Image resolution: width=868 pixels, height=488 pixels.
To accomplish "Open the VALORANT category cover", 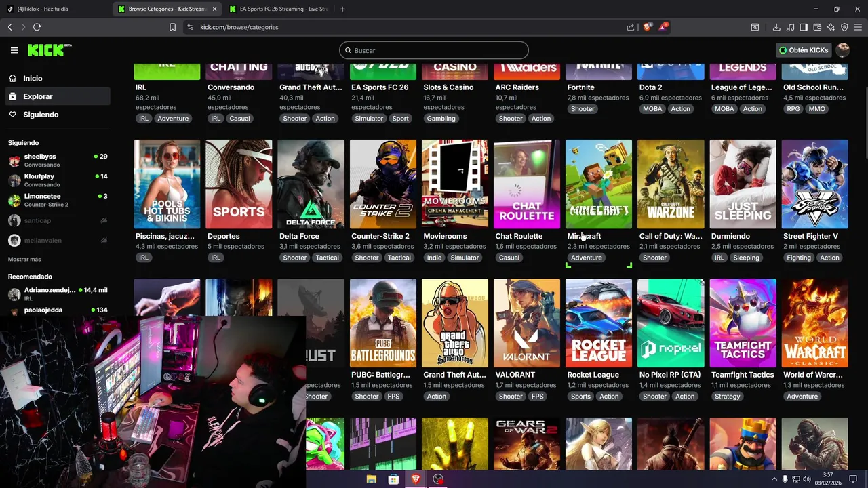I will [x=527, y=323].
